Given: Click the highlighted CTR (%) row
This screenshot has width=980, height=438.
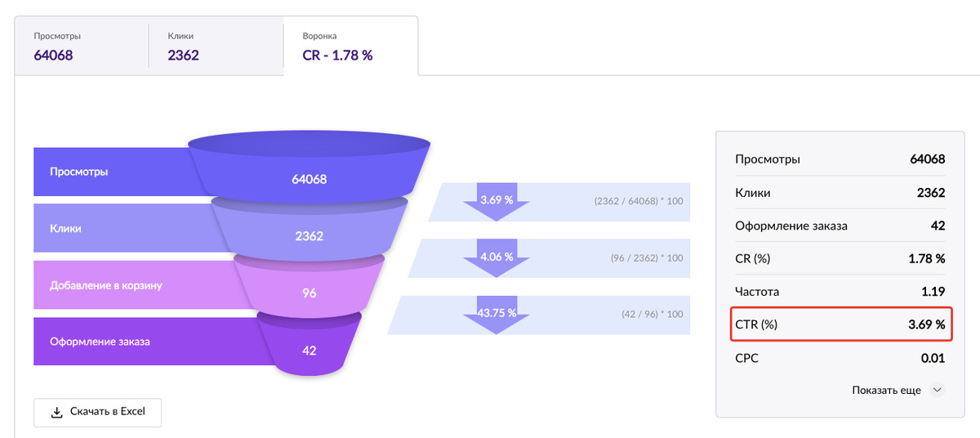Looking at the screenshot, I should [840, 324].
